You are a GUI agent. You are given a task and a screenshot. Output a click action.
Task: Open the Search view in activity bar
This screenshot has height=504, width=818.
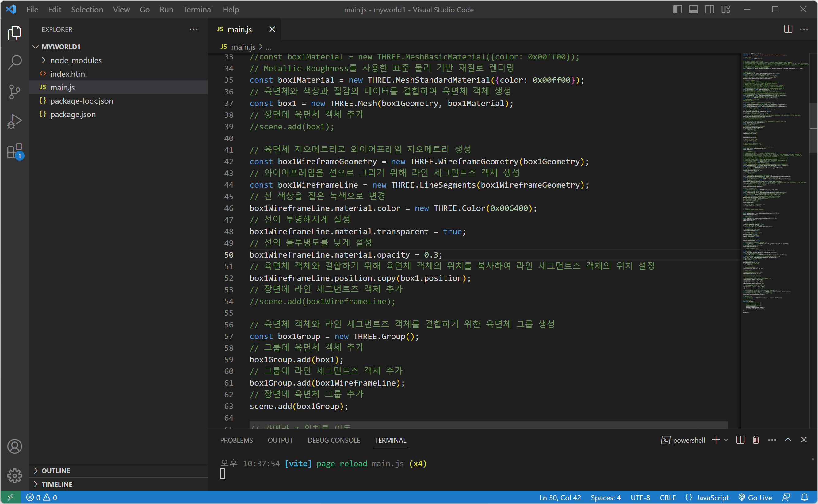(x=15, y=62)
